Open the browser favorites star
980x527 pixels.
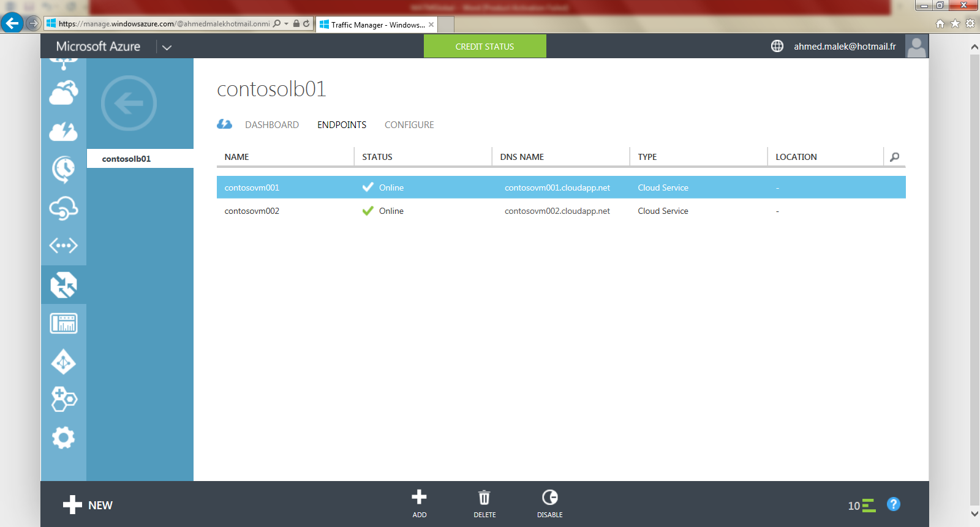tap(955, 24)
